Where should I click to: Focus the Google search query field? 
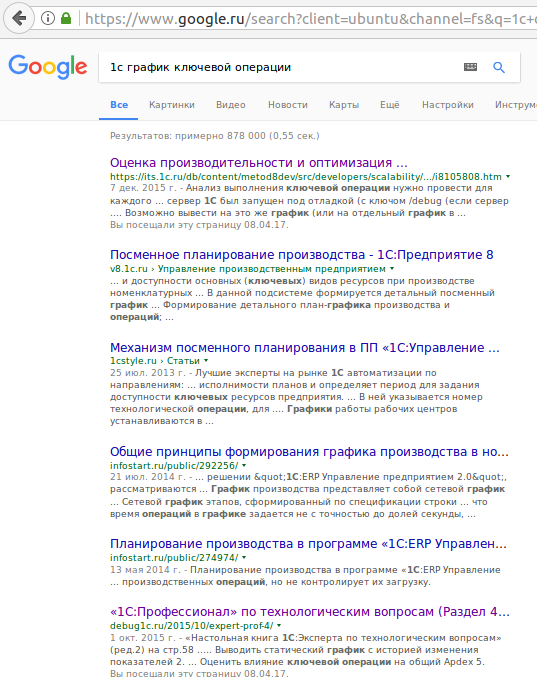281,67
